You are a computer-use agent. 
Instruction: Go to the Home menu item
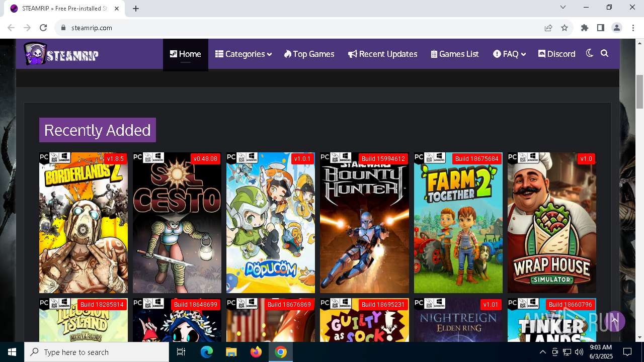pyautogui.click(x=185, y=54)
